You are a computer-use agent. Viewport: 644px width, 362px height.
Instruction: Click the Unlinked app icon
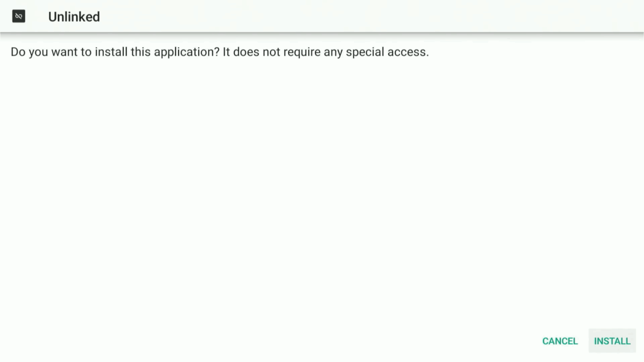coord(18,16)
